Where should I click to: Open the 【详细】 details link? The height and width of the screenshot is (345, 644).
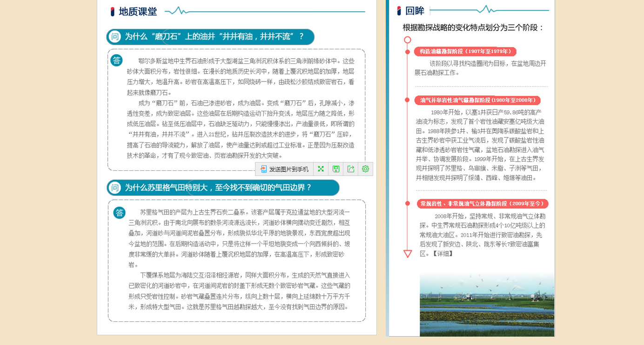[x=443, y=254]
